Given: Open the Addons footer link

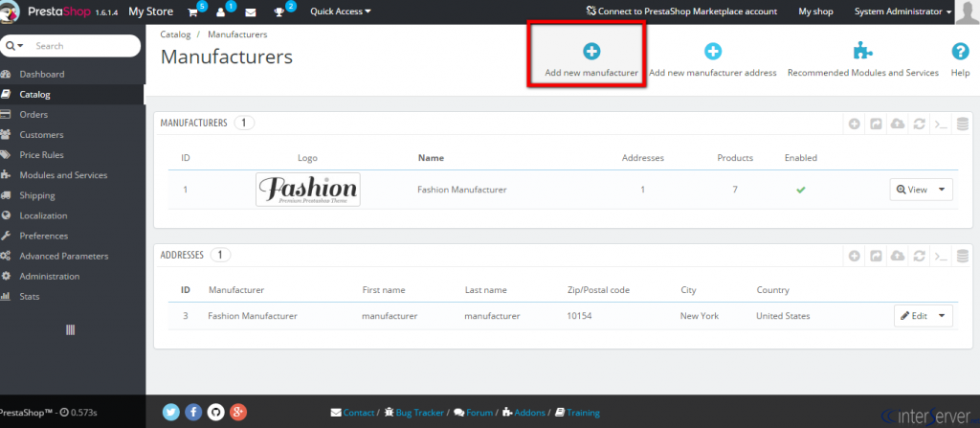Looking at the screenshot, I should pos(523,413).
